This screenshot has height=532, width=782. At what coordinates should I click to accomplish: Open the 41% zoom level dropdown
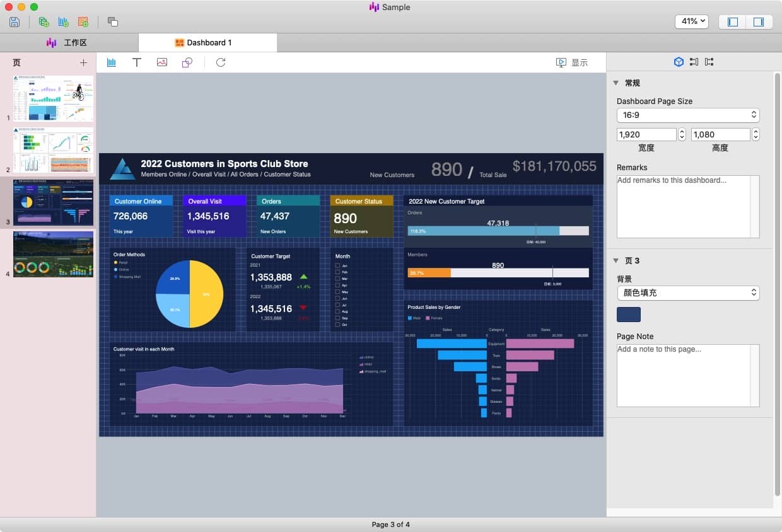691,21
